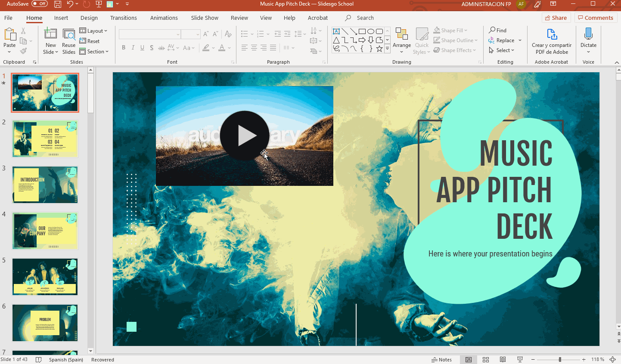Image resolution: width=621 pixels, height=364 pixels.
Task: Open the Comments button
Action: pos(596,18)
